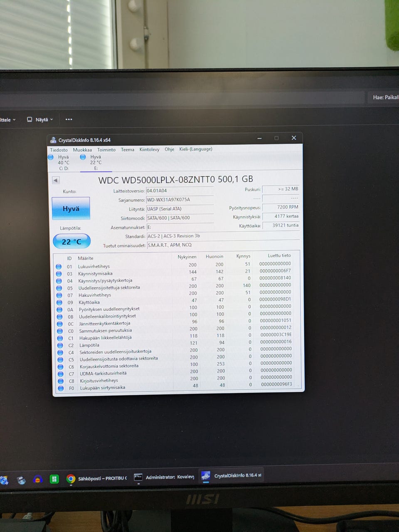
Task: Minimize the CrystalDiskInfo window
Action: tap(259, 138)
